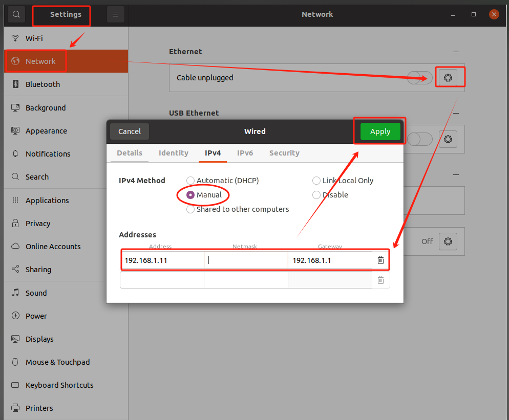Open Keyboard Shortcuts settings
The height and width of the screenshot is (420, 509).
[x=66, y=385]
